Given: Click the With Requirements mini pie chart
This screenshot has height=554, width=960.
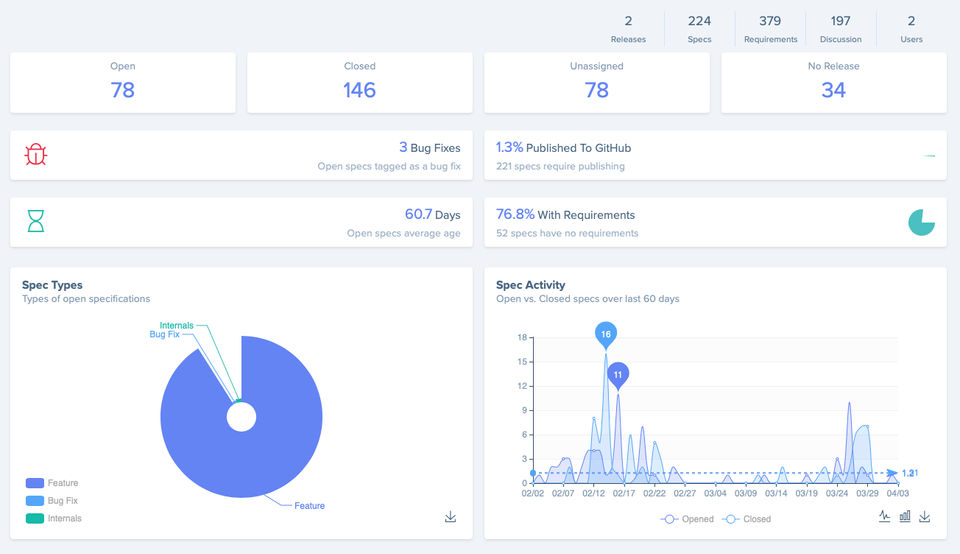Looking at the screenshot, I should point(921,222).
